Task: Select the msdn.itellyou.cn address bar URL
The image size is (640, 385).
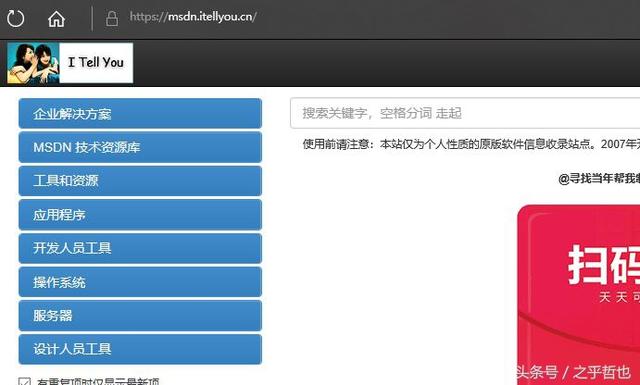Action: 193,17
